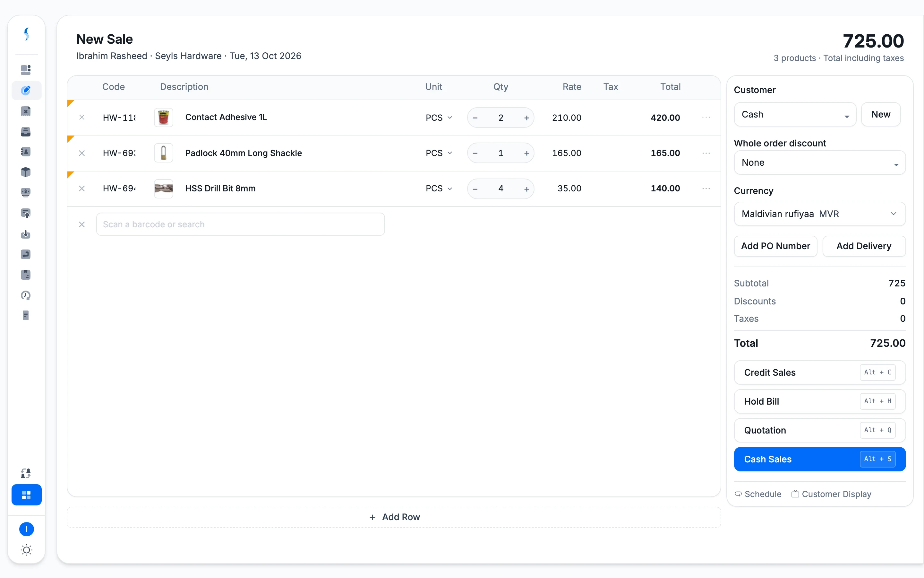This screenshot has width=924, height=578.
Task: Remove the Padlock 40mm Long Shackle row
Action: (82, 153)
